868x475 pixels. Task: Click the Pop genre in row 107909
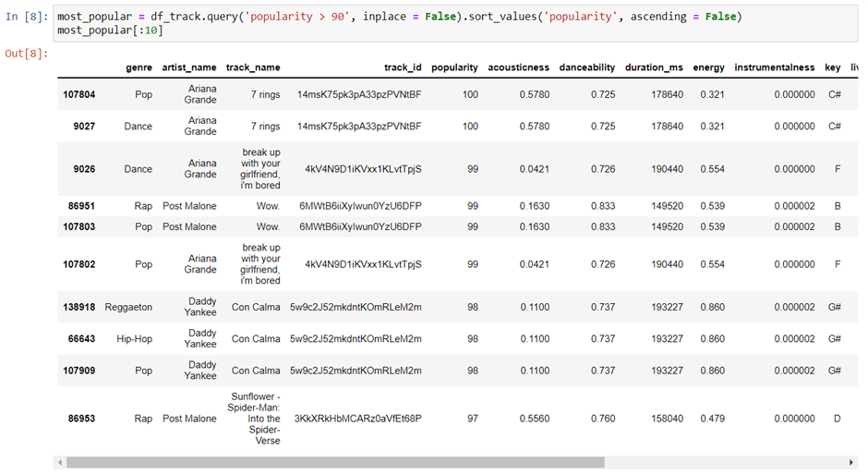(x=143, y=371)
